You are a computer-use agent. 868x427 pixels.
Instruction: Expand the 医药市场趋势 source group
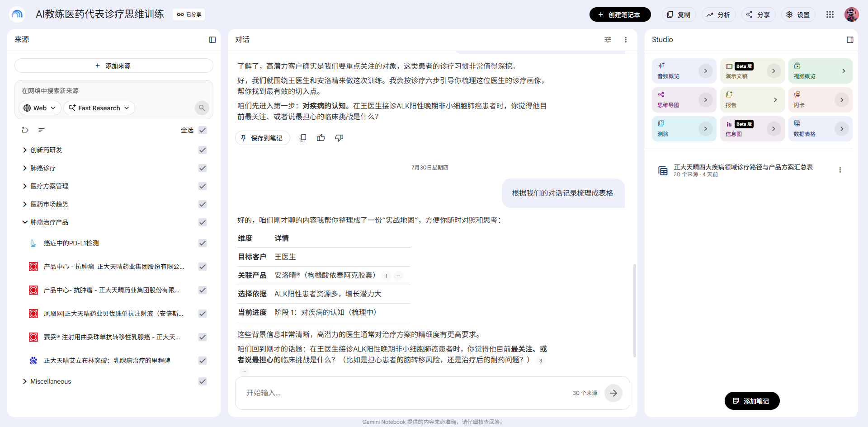point(25,204)
